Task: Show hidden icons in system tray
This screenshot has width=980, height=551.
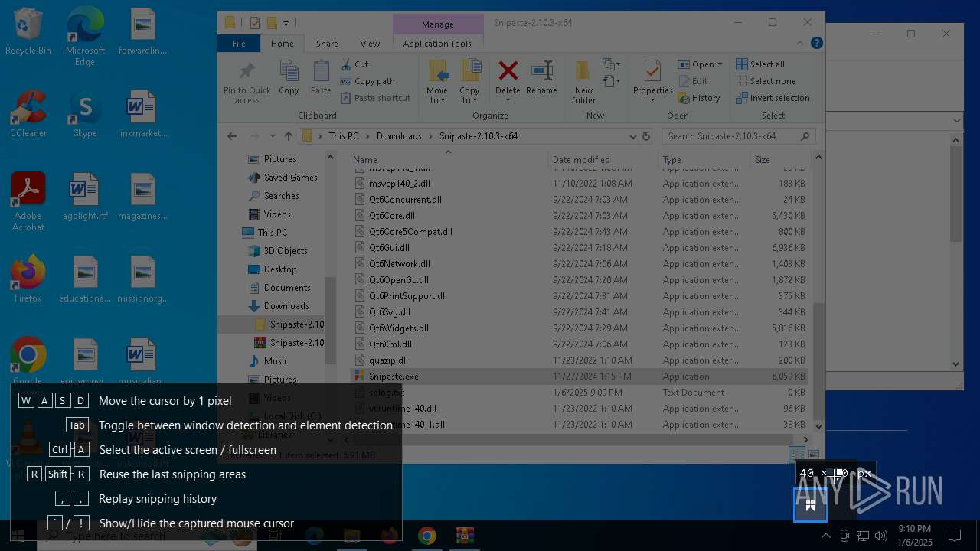Action: [x=825, y=535]
